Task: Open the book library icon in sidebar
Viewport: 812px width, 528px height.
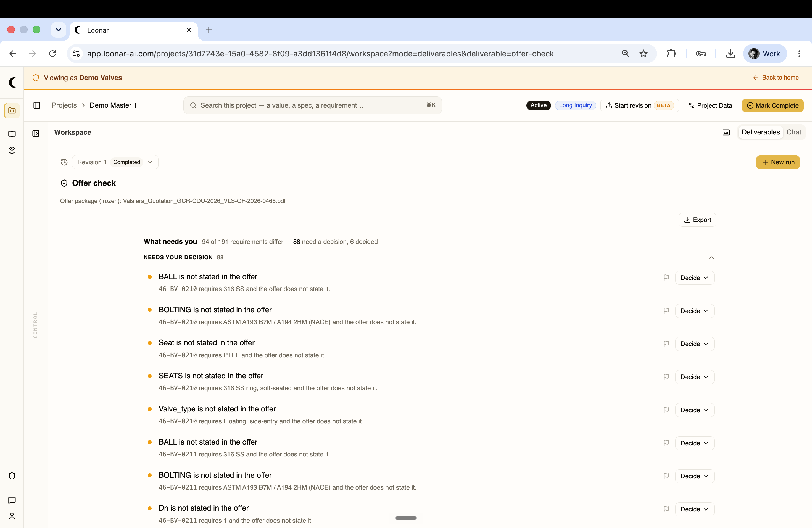Action: click(12, 134)
